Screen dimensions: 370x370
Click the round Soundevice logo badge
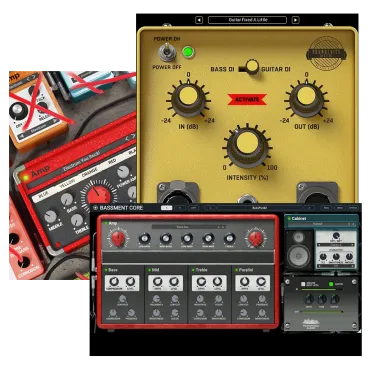[326, 54]
